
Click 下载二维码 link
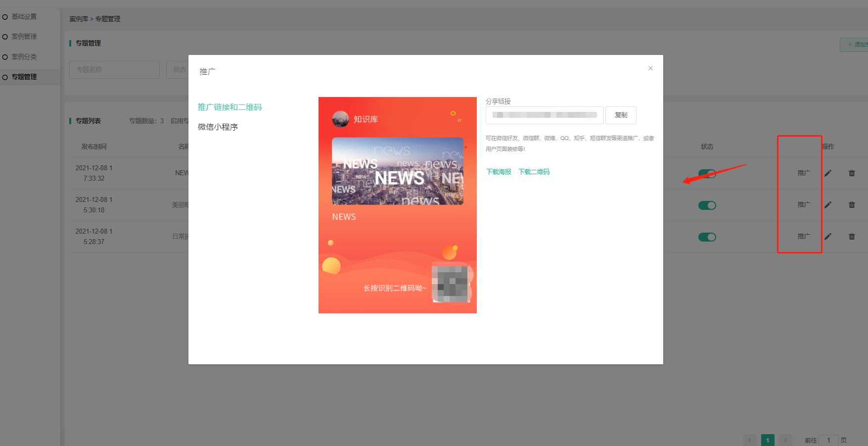tap(534, 172)
